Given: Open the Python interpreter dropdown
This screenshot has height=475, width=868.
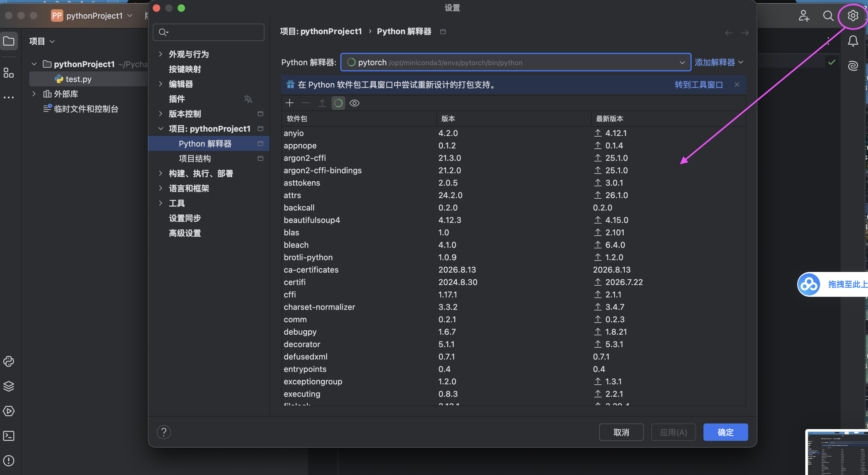Looking at the screenshot, I should pyautogui.click(x=516, y=62).
